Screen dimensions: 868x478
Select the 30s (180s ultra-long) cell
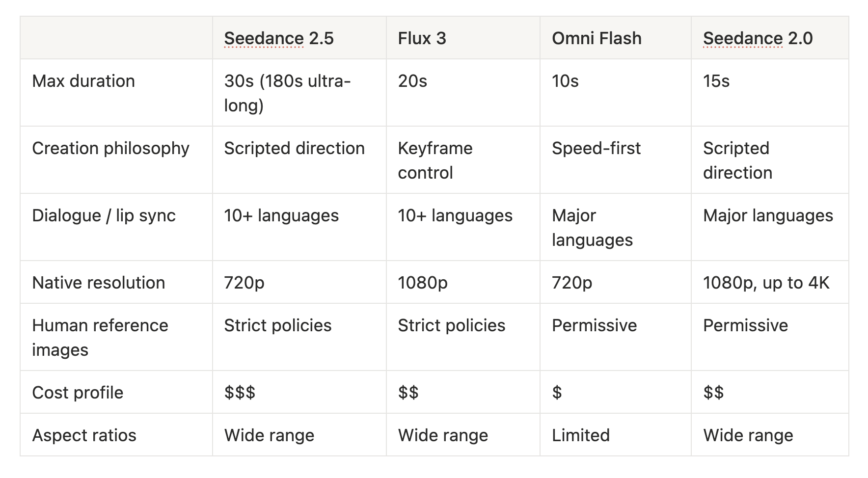(299, 93)
